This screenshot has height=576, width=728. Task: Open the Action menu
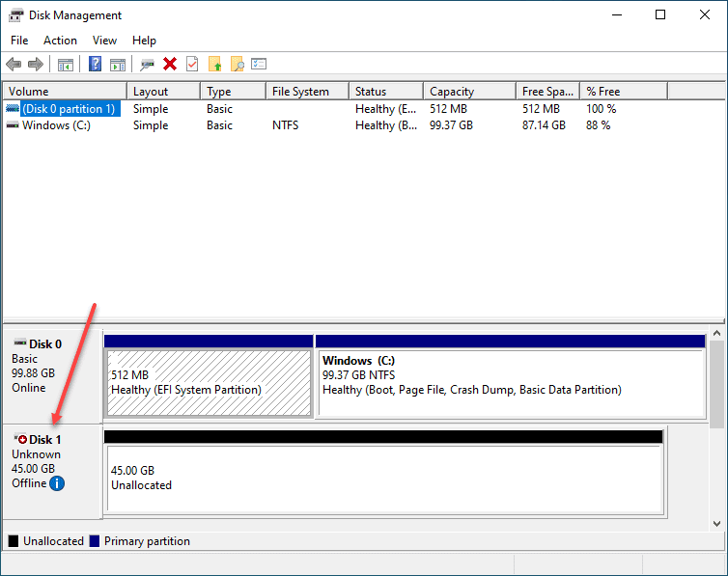click(61, 41)
